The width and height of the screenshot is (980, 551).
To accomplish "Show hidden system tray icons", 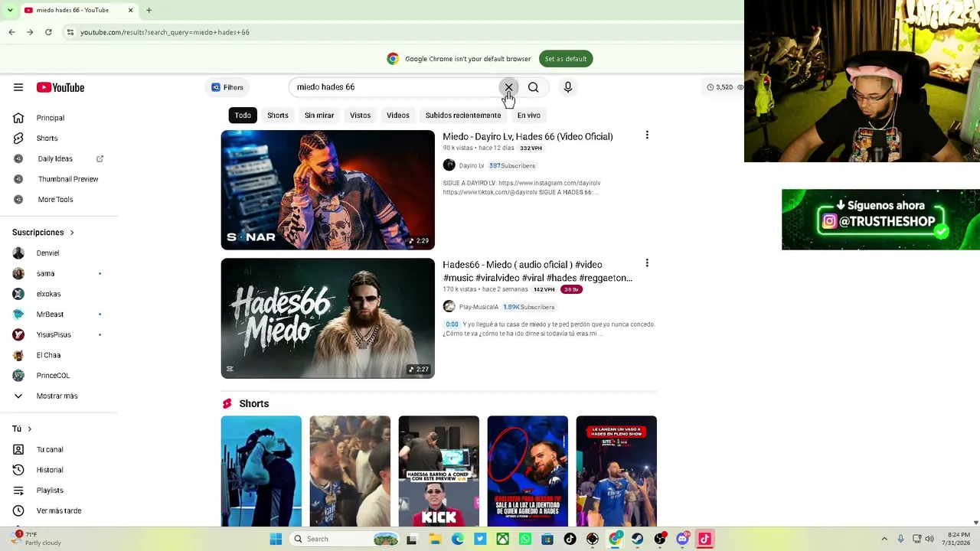I will [x=884, y=539].
